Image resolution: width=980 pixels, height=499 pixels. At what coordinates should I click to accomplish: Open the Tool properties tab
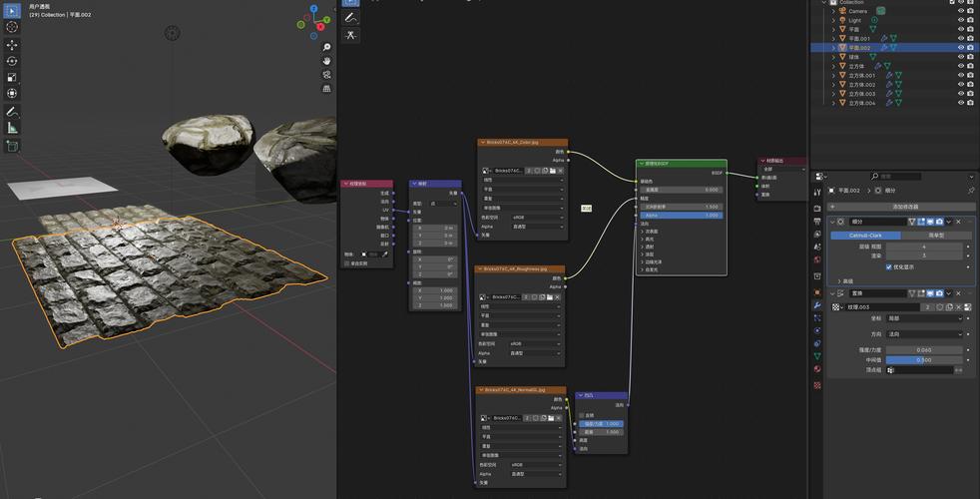coord(817,192)
